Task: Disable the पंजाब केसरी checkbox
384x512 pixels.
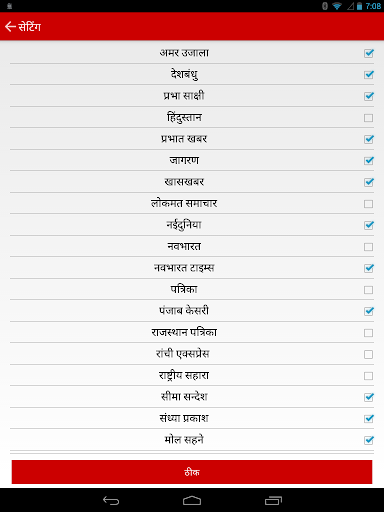Action: tap(369, 311)
